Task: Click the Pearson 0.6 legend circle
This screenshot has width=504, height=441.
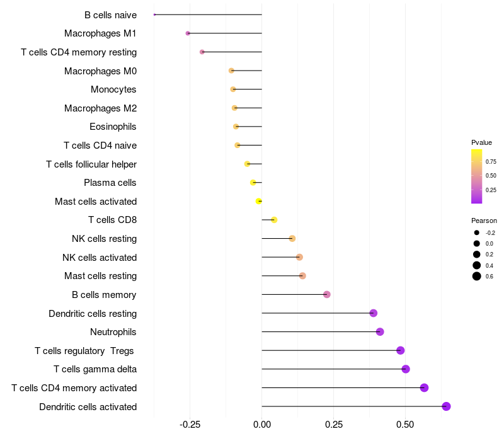Action: click(x=477, y=276)
